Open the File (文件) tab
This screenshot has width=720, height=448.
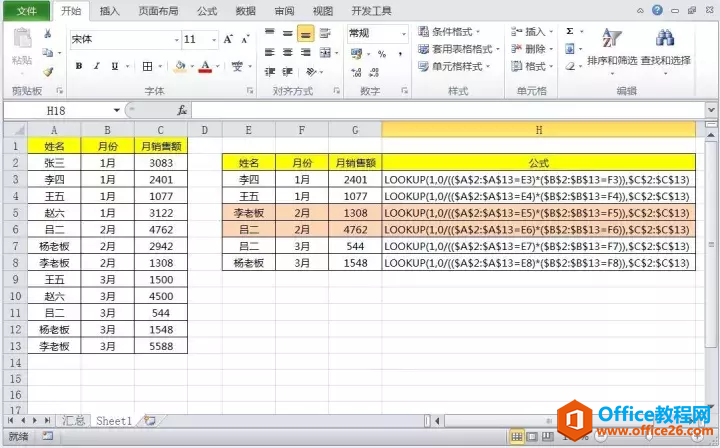27,11
